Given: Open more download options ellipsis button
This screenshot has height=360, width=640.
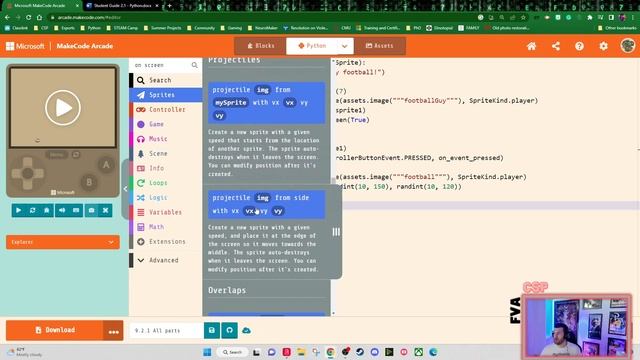Looking at the screenshot, I should [x=113, y=331].
